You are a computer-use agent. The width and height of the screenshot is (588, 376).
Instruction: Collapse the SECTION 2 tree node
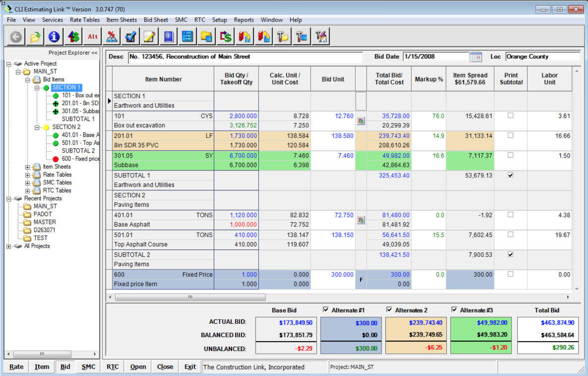(x=37, y=127)
